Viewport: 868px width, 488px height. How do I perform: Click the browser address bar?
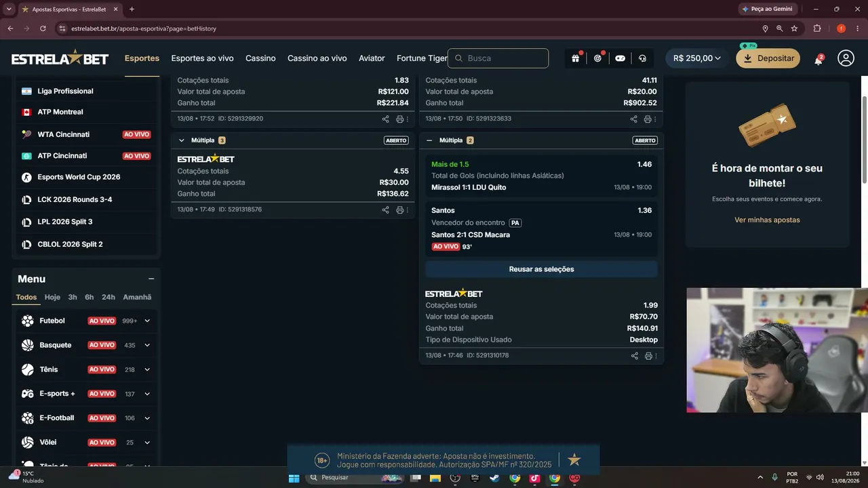pyautogui.click(x=407, y=28)
